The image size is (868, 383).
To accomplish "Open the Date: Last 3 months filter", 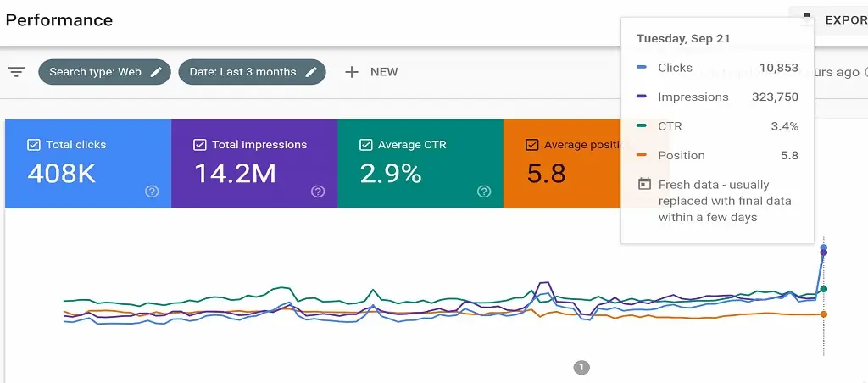I will 242,72.
